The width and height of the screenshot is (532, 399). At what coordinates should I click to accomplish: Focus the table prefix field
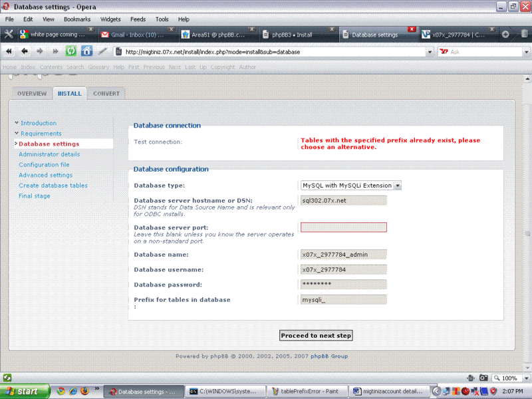tap(344, 300)
